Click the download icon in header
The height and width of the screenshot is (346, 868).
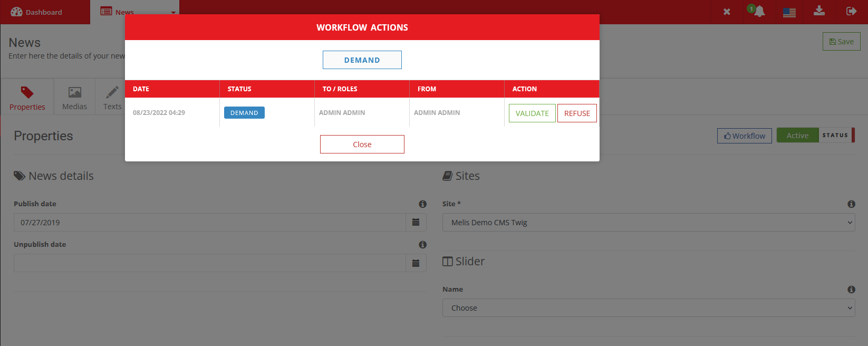click(819, 11)
